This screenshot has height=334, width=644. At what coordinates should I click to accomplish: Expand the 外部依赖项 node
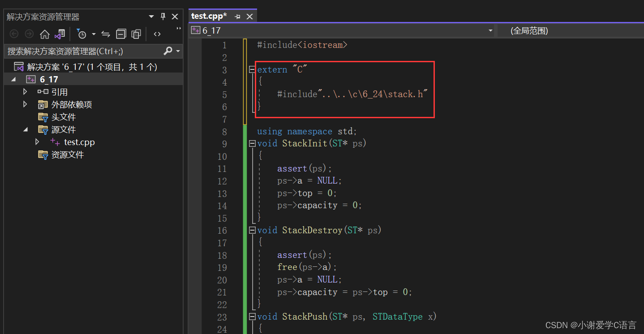point(25,104)
